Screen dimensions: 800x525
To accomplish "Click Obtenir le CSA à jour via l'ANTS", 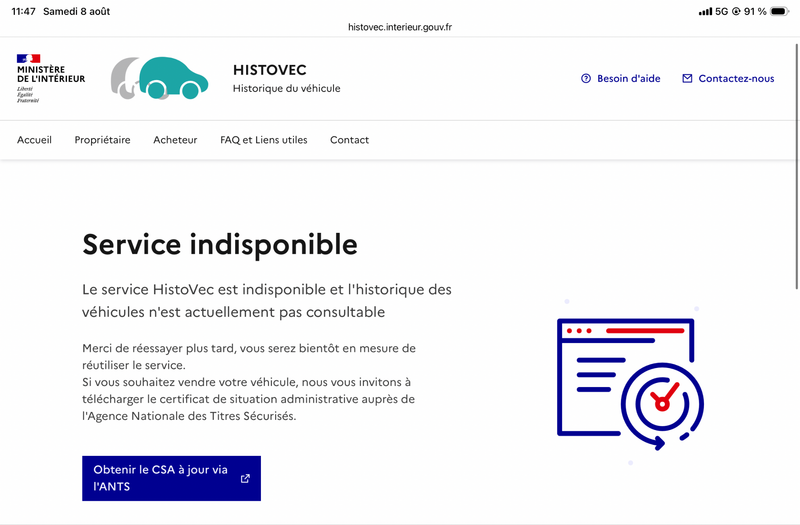I will coord(171,478).
